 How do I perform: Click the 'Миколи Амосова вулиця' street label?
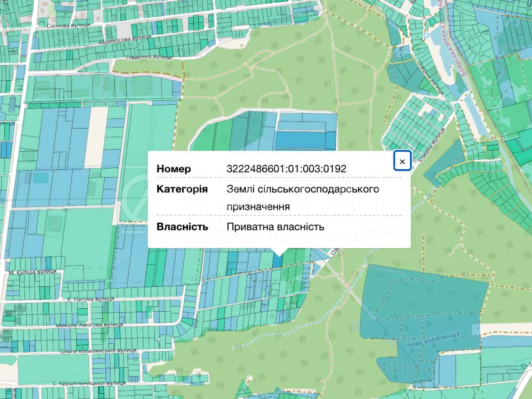89,325
